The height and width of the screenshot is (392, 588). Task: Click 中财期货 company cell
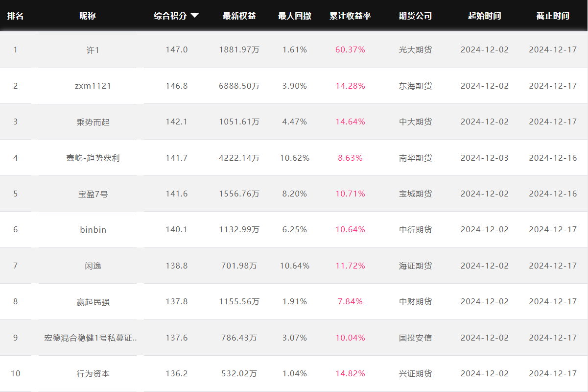[415, 302]
